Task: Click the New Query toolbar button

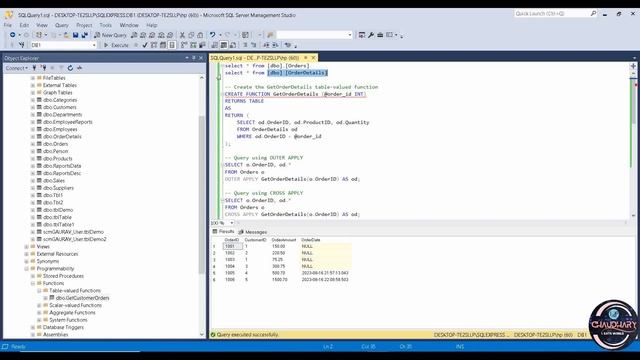Action: click(x=110, y=35)
